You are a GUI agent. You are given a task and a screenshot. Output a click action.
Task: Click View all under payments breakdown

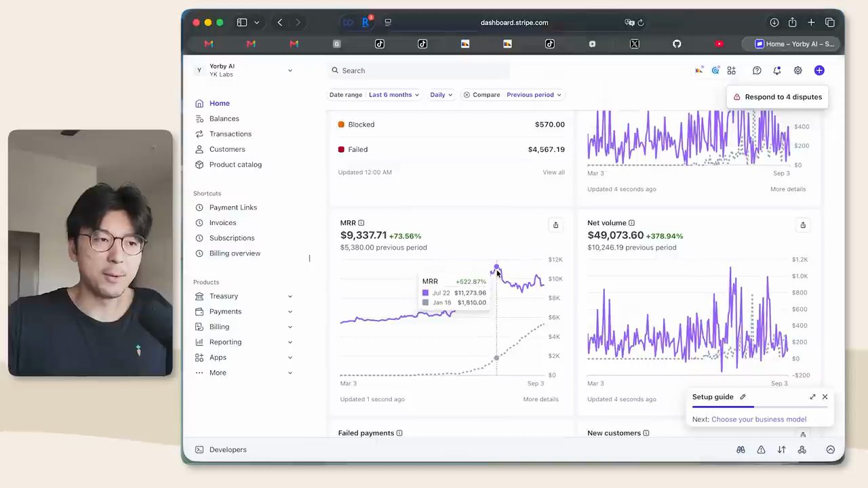pos(553,172)
